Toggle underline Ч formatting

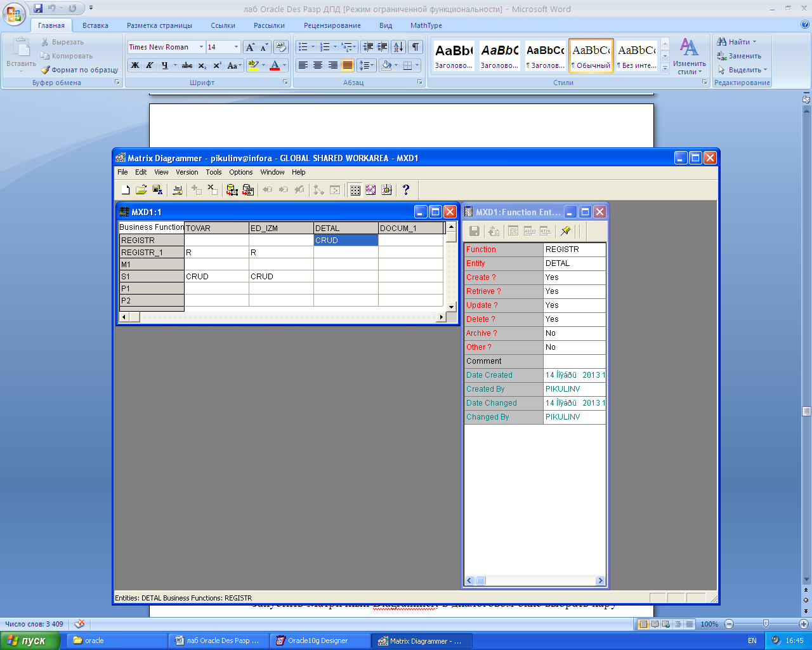pos(165,65)
